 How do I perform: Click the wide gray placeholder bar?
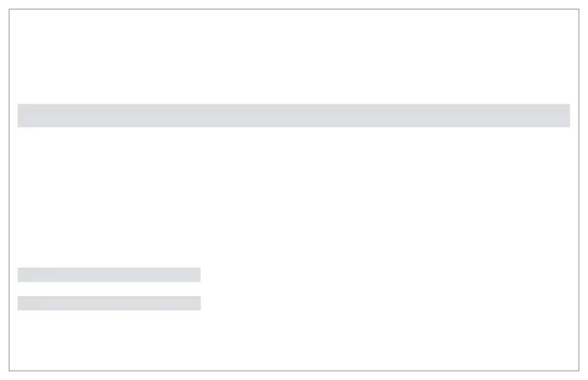(x=294, y=115)
